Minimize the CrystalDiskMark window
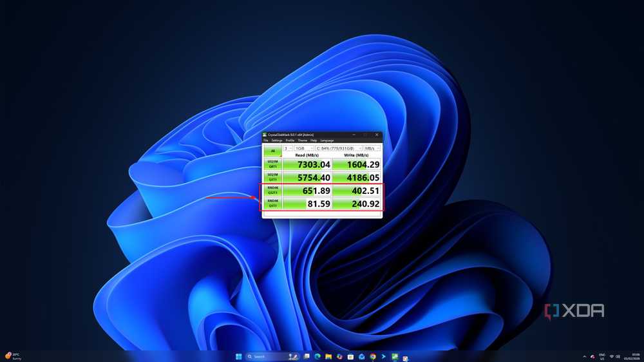 [354, 135]
